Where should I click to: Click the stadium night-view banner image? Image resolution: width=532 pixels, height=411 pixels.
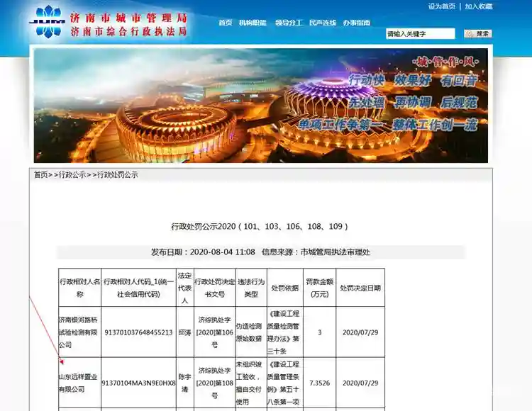pyautogui.click(x=261, y=105)
